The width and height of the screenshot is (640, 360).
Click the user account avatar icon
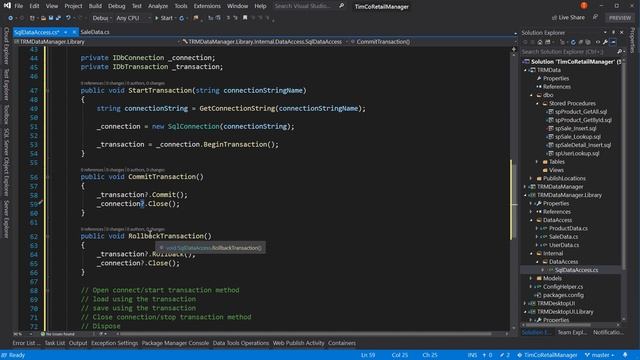[584, 6]
